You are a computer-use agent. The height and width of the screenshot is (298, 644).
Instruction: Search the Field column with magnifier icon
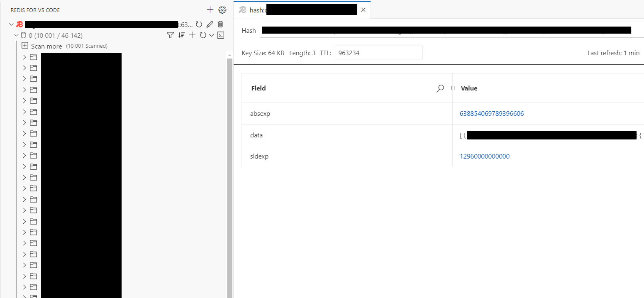pos(440,88)
